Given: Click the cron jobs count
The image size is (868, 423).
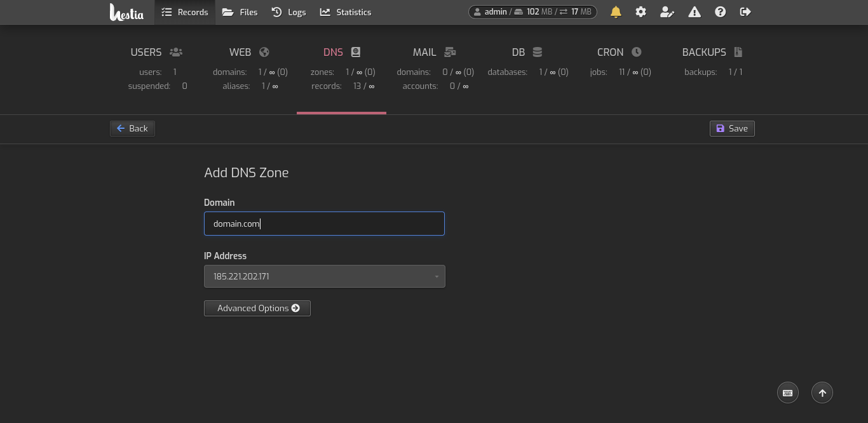Looking at the screenshot, I should (635, 72).
